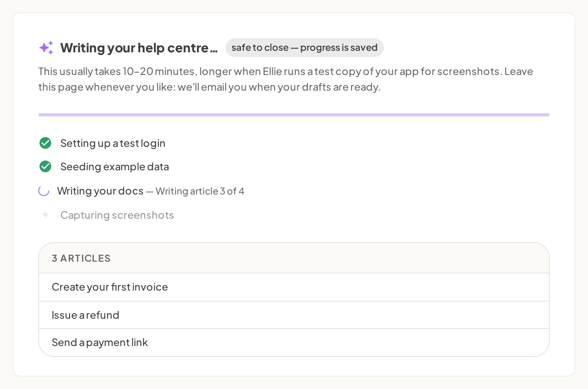This screenshot has height=389, width=588.
Task: Click the '3 ARTICLES' list header
Action: tap(294, 258)
